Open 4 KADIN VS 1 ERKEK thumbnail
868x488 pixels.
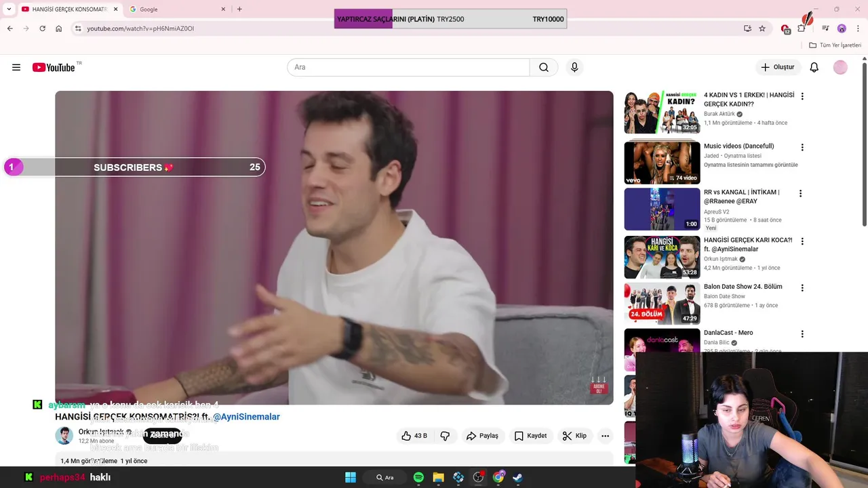(662, 112)
